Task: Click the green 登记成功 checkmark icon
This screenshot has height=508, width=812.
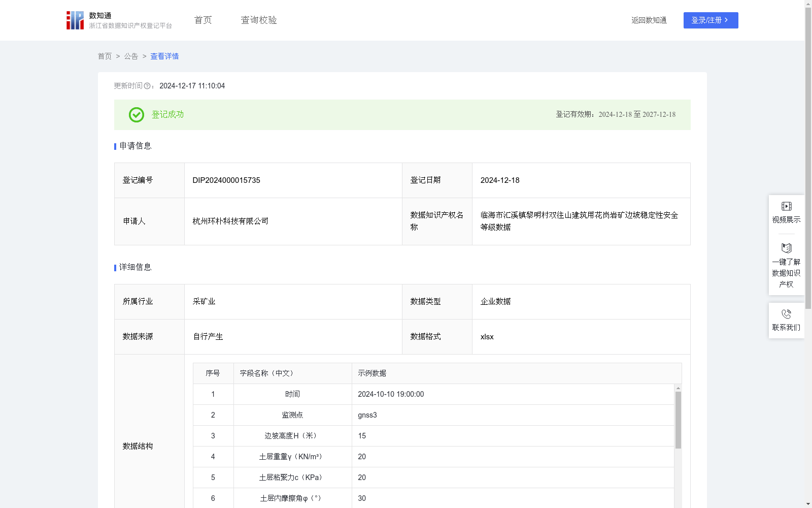Action: pyautogui.click(x=137, y=115)
